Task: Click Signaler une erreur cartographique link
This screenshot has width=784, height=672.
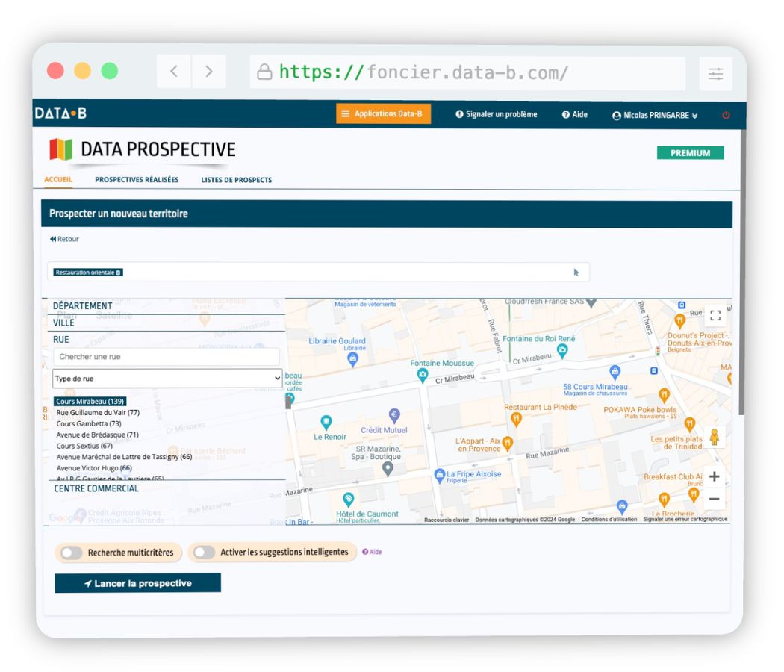Action: point(685,520)
